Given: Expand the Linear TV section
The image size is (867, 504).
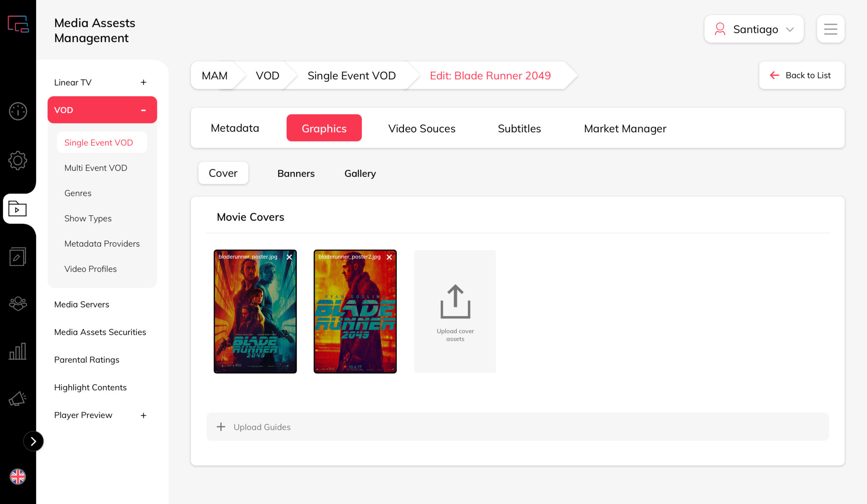Looking at the screenshot, I should (x=143, y=83).
